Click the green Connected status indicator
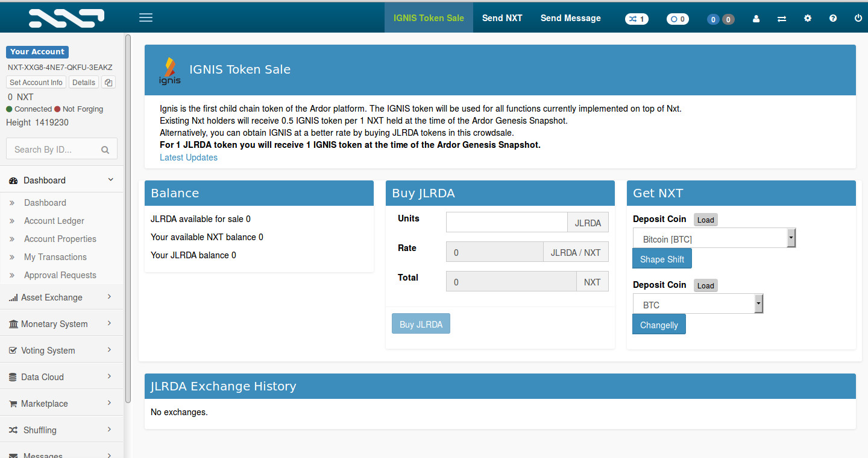This screenshot has height=458, width=868. click(x=9, y=109)
